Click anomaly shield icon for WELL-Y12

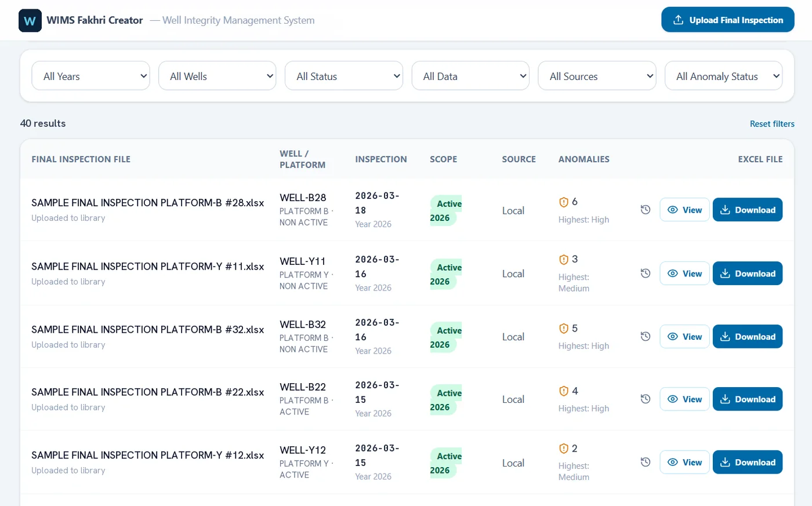[563, 449]
